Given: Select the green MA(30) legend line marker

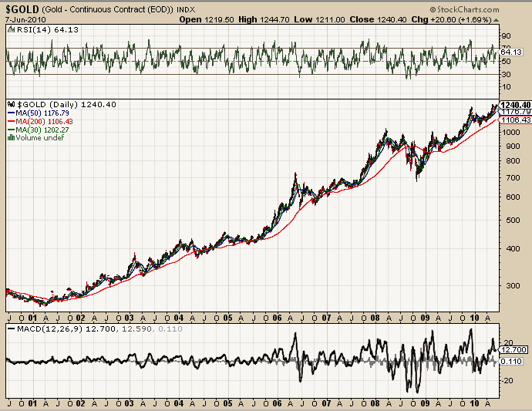Looking at the screenshot, I should coord(12,130).
